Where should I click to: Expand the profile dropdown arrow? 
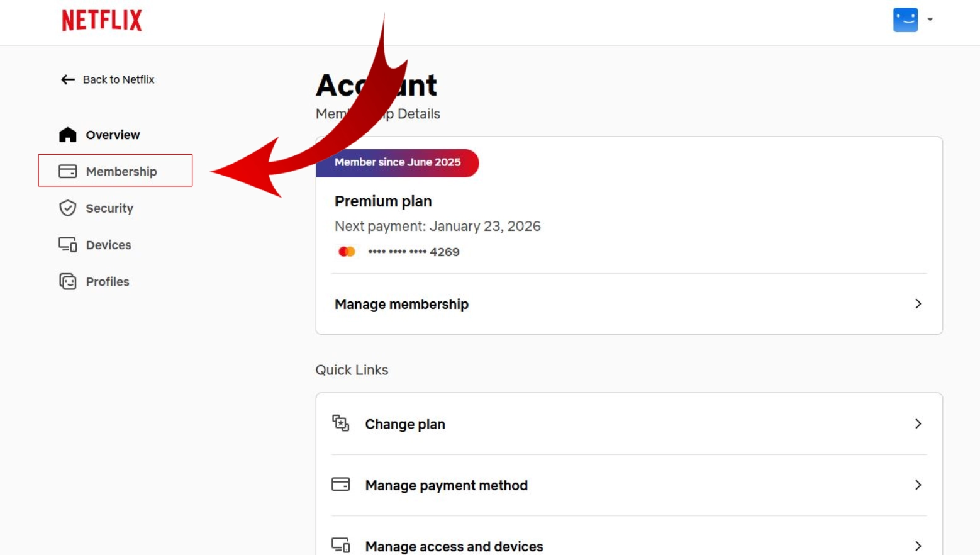tap(930, 20)
